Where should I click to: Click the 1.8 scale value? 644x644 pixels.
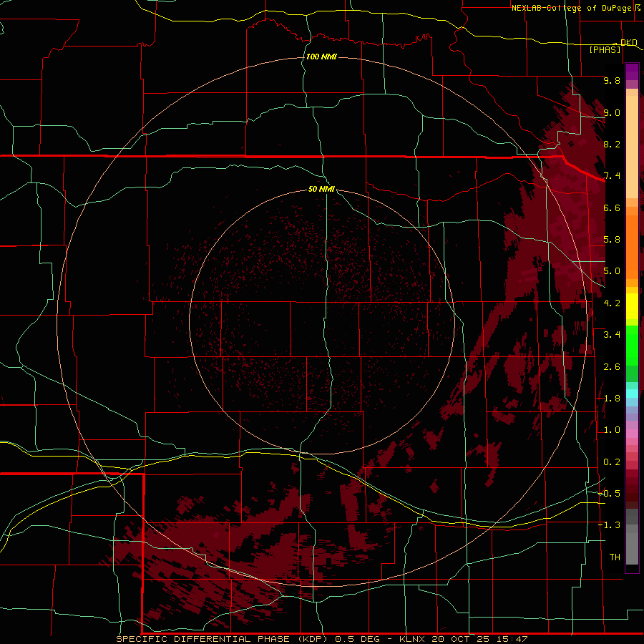pyautogui.click(x=612, y=399)
